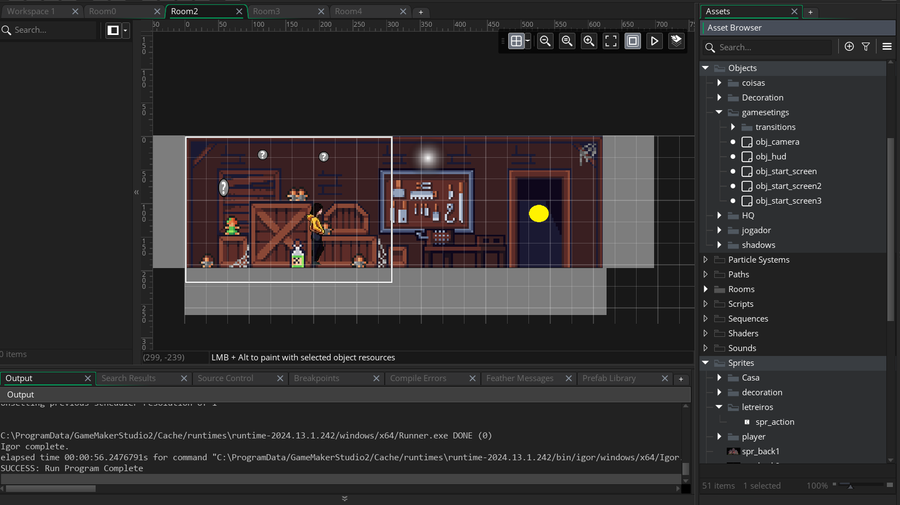Open the Compile Errors tab
Viewport: 900px width, 505px height.
[418, 378]
